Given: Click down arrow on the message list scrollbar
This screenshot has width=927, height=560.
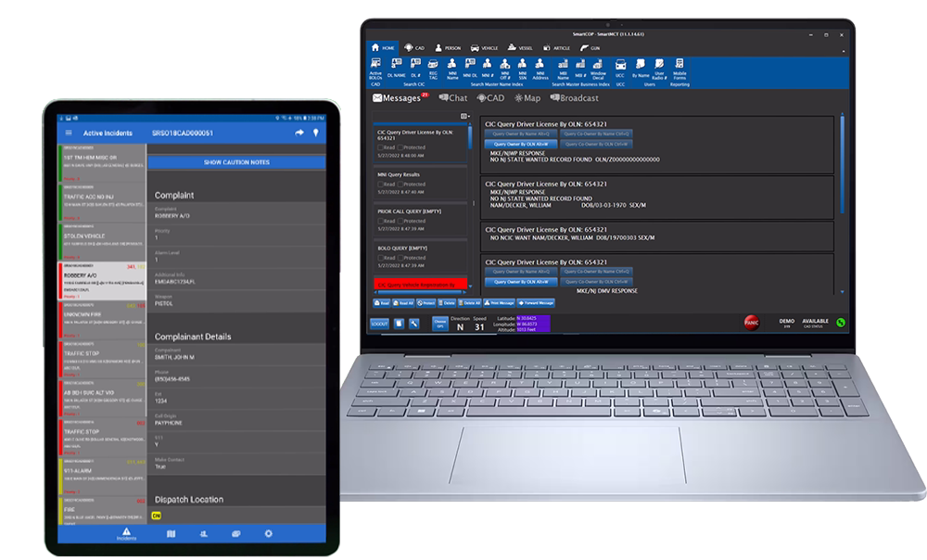Looking at the screenshot, I should click(x=470, y=286).
